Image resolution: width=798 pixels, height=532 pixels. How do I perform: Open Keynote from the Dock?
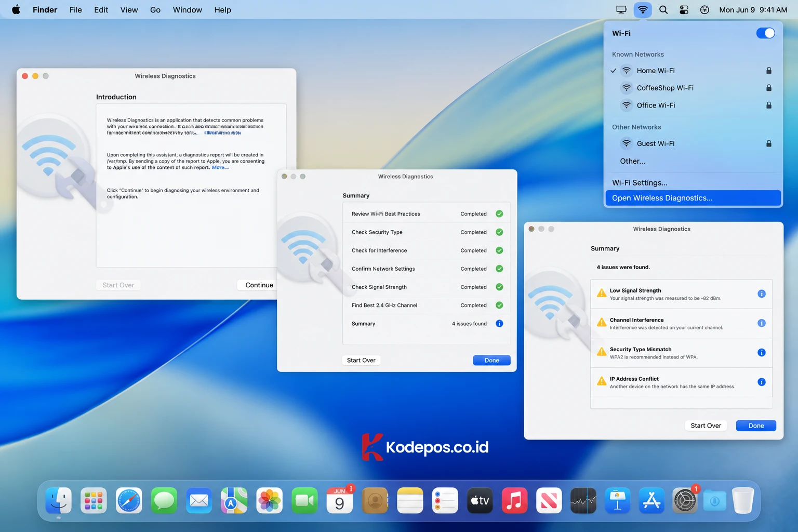pyautogui.click(x=618, y=501)
